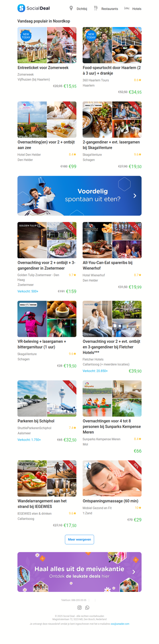The image size is (159, 644).
Task: Open the All-You-Can-Eat spareribs deal image
Action: pos(112,240)
